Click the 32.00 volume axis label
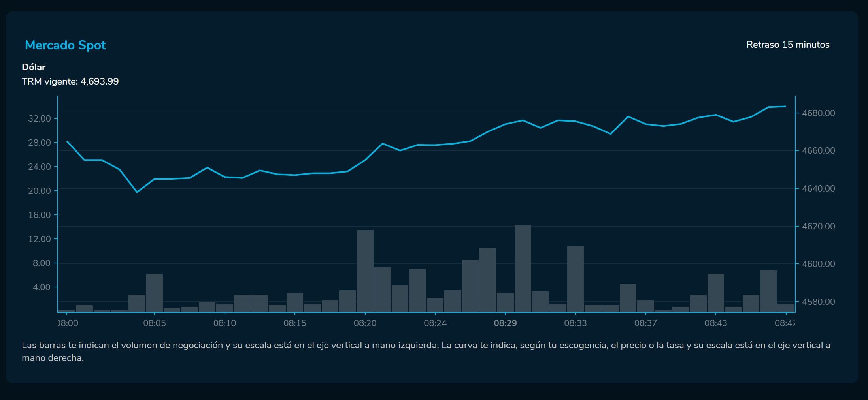This screenshot has width=868, height=400. [x=40, y=118]
